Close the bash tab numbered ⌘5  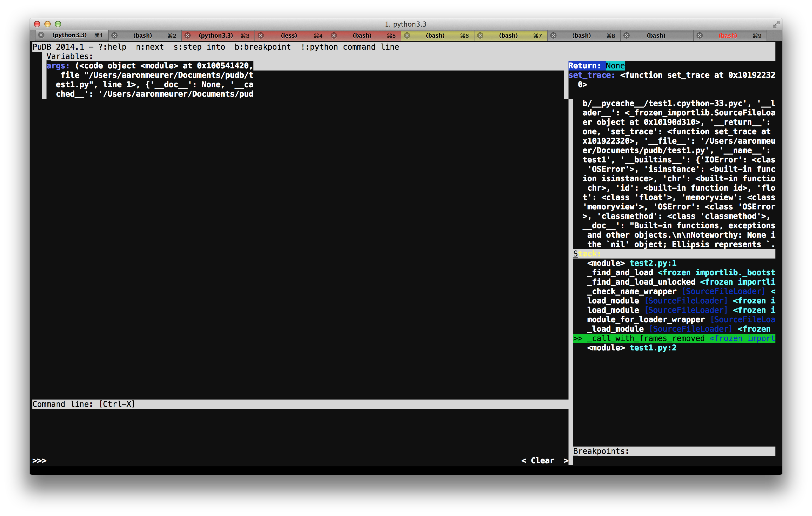tap(334, 36)
